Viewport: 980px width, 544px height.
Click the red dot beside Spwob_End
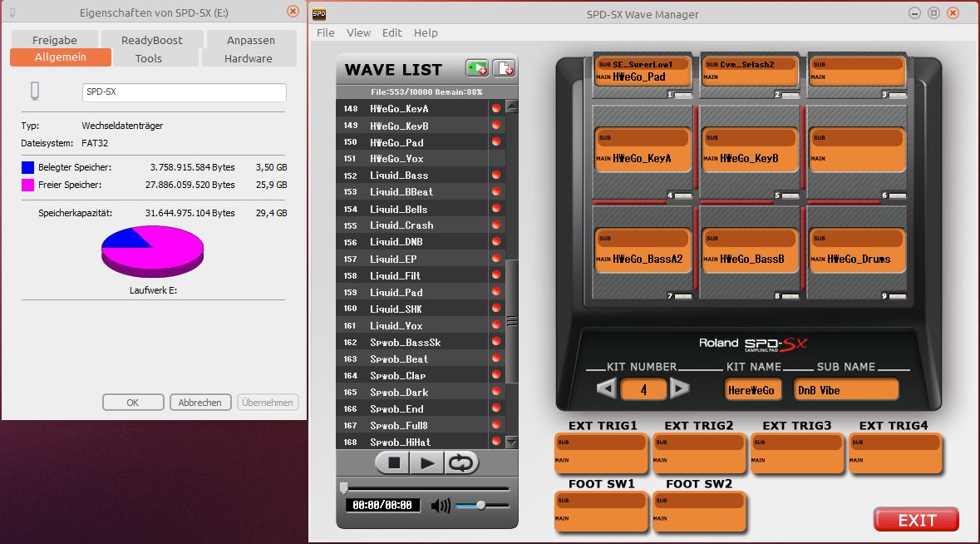click(x=496, y=408)
